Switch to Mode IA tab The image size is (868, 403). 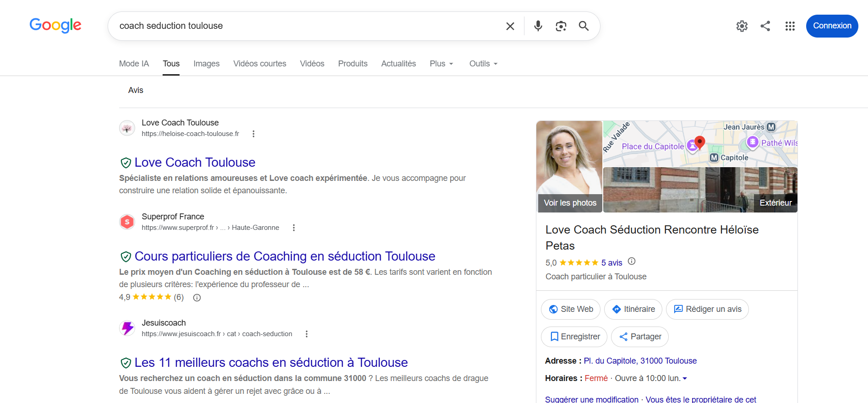click(134, 64)
